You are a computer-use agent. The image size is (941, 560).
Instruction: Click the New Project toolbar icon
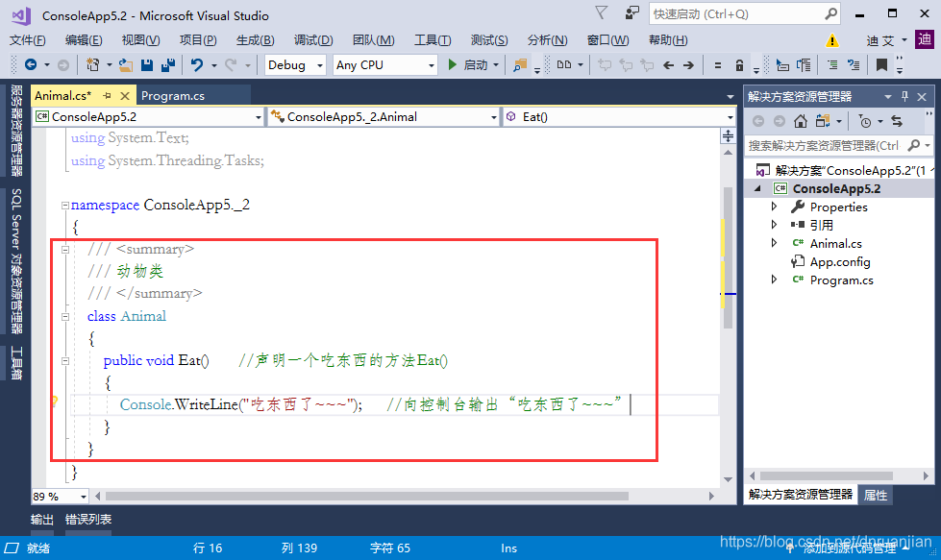pos(92,64)
